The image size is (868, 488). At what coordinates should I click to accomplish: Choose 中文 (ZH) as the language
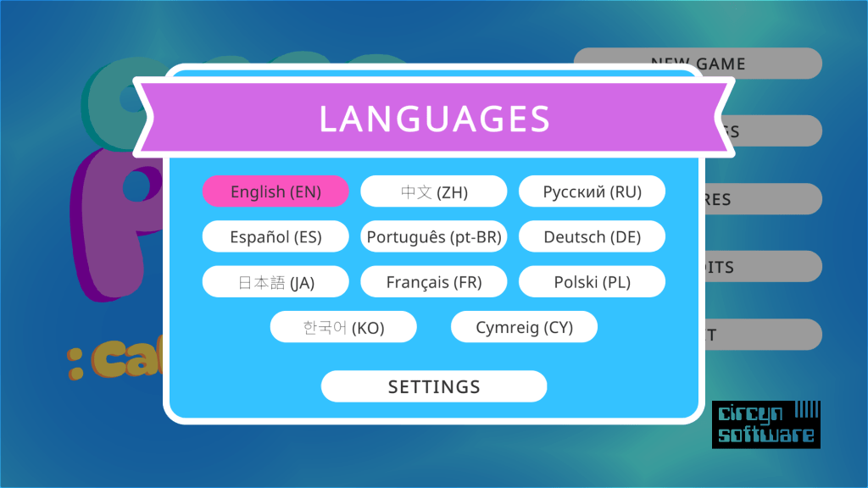tap(433, 191)
